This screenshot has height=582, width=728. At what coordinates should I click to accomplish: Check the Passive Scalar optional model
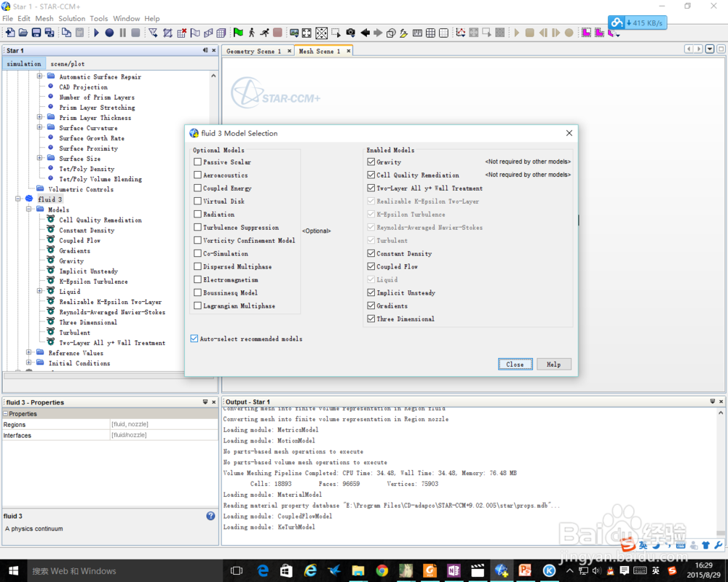[198, 162]
